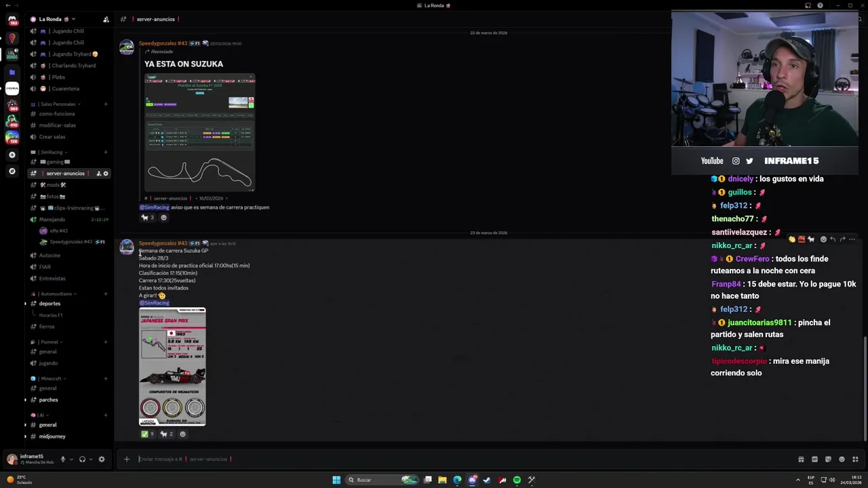Click the @SimRacing mention in Suzuka GP message
The height and width of the screenshot is (488, 868).
click(154, 303)
